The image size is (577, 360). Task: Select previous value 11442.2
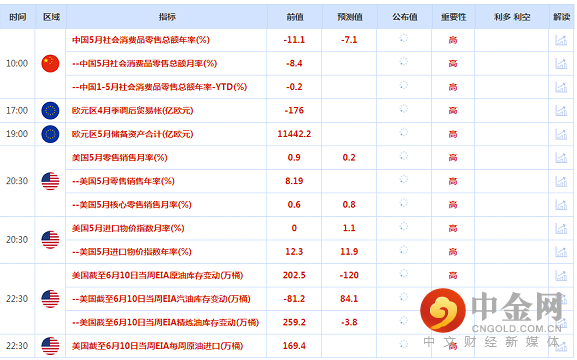(294, 134)
